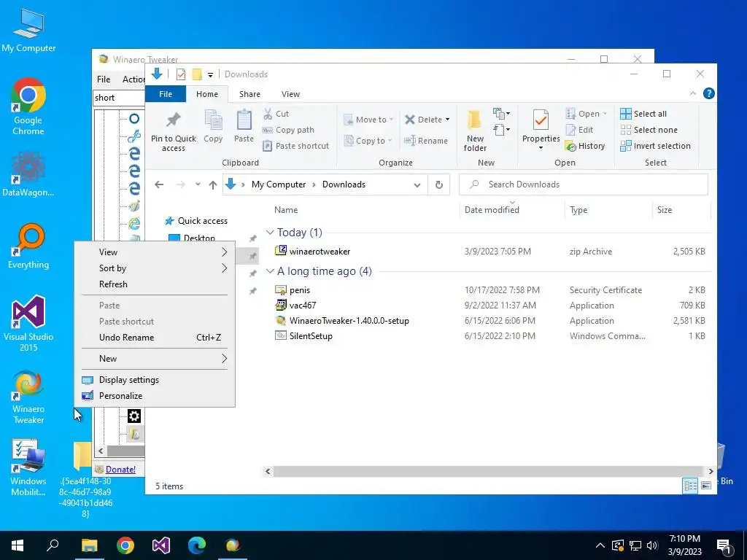This screenshot has width=747, height=560.
Task: Click Copy path in Clipboard group
Action: click(288, 130)
